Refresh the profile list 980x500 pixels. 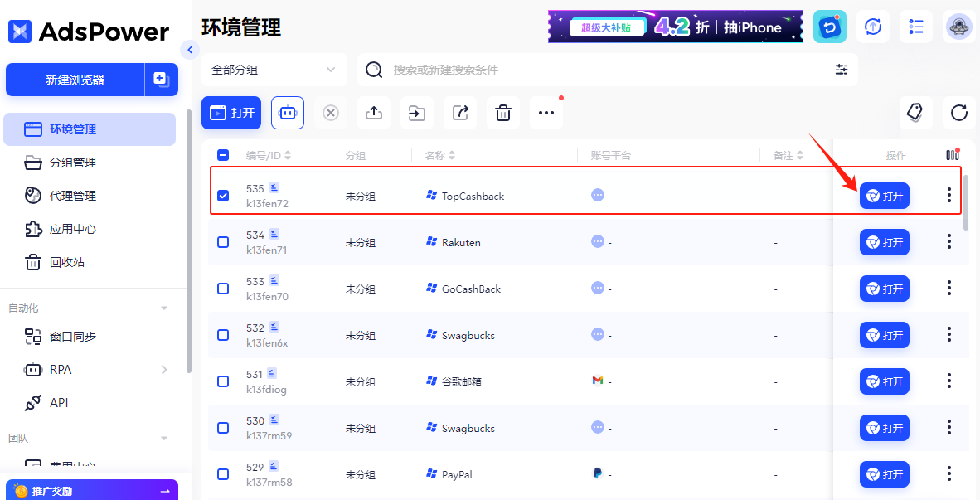click(x=958, y=113)
